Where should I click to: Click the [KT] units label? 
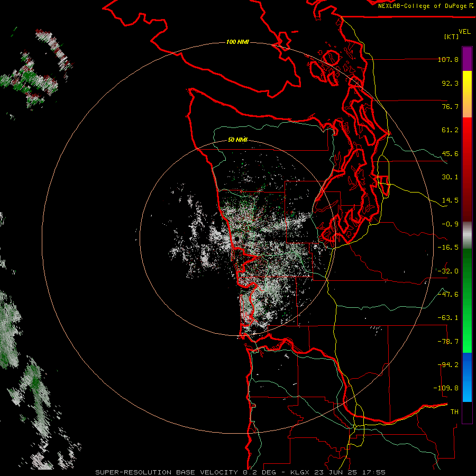pyautogui.click(x=452, y=36)
